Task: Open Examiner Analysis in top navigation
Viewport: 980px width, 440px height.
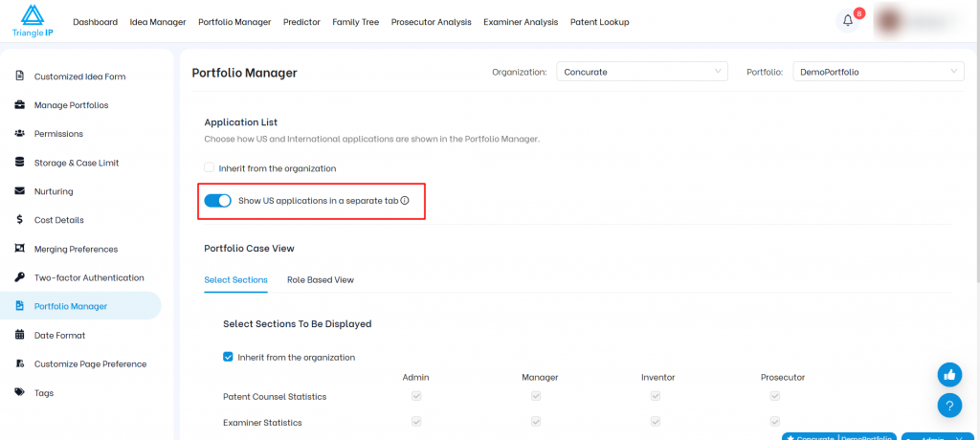Action: 521,22
